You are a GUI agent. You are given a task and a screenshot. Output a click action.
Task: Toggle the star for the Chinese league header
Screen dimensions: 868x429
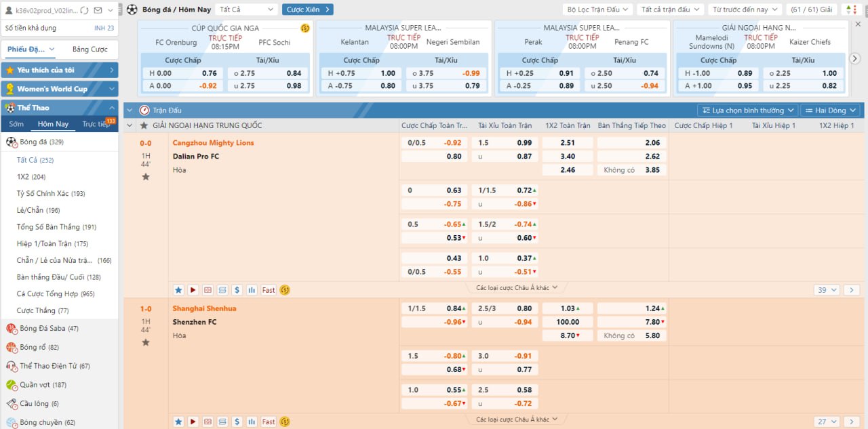point(142,125)
